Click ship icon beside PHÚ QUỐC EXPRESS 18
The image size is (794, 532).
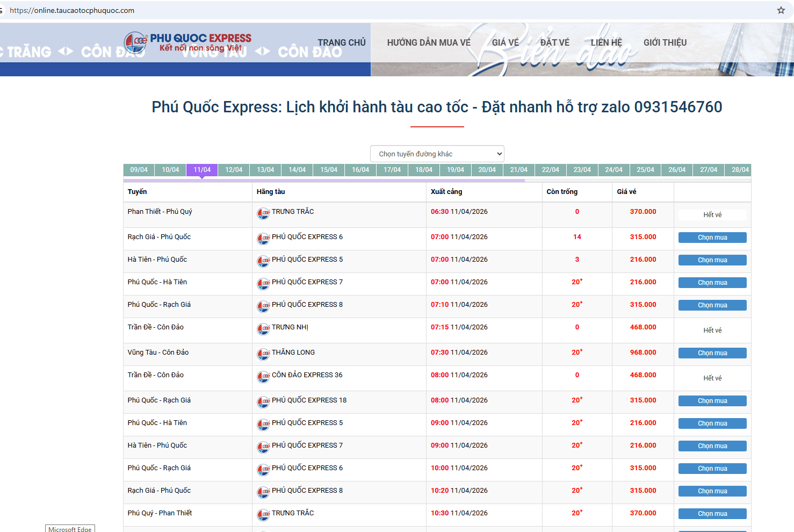click(x=263, y=402)
